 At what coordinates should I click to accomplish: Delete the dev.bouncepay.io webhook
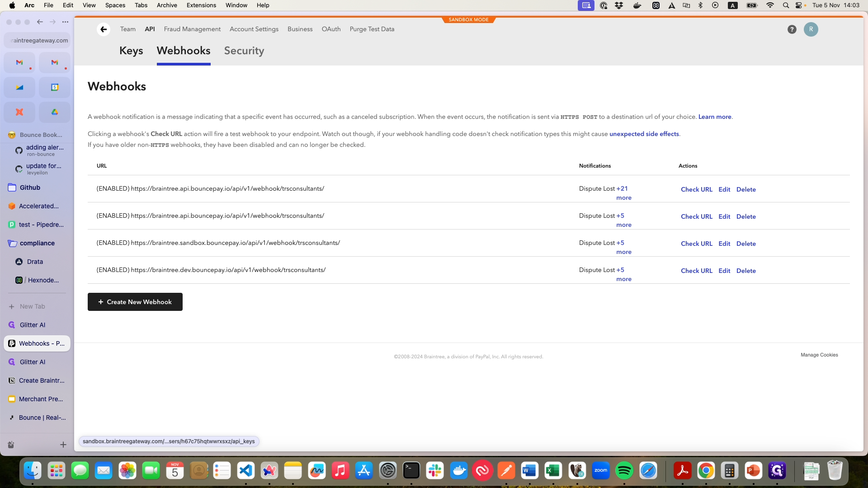(746, 271)
